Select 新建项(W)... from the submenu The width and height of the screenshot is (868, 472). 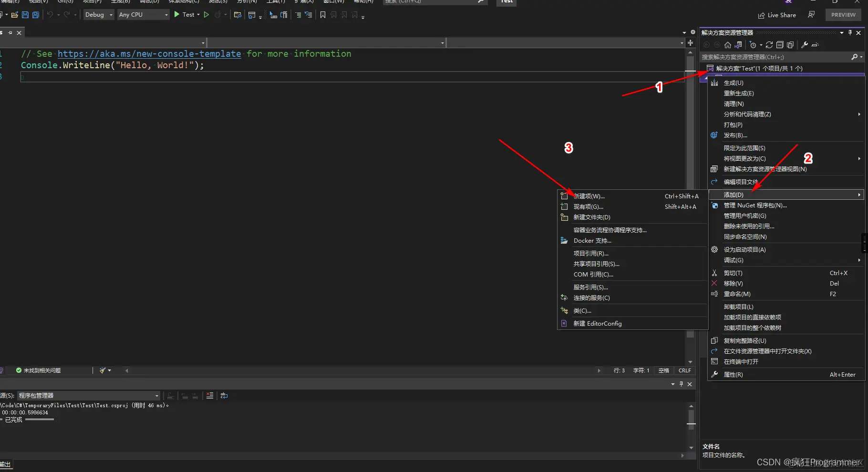coord(632,196)
